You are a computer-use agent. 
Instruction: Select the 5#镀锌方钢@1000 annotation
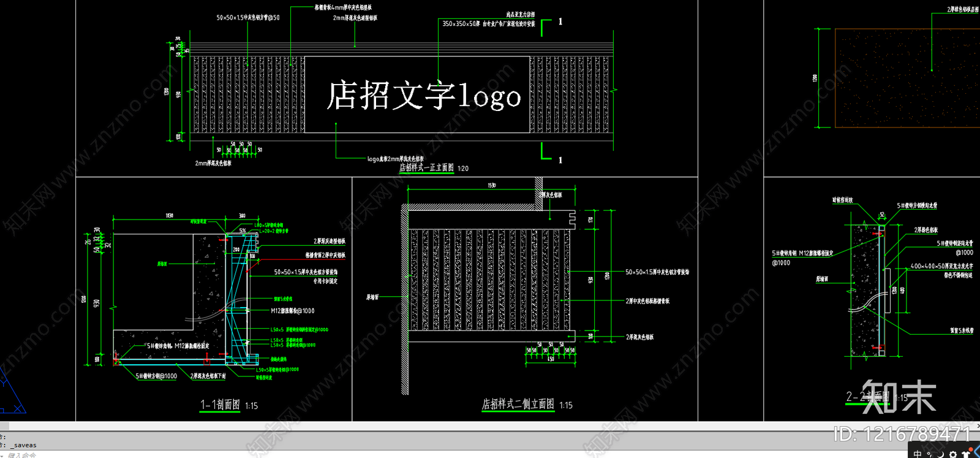(156, 376)
